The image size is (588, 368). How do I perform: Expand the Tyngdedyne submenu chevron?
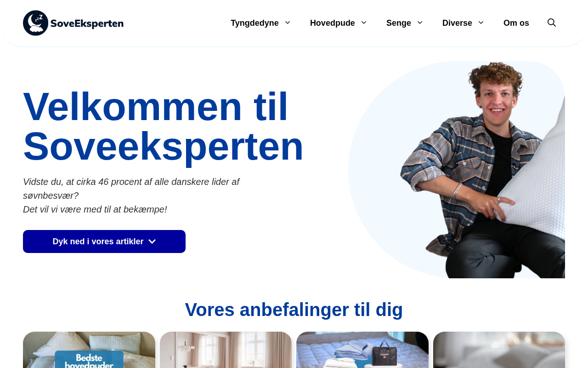pos(288,23)
